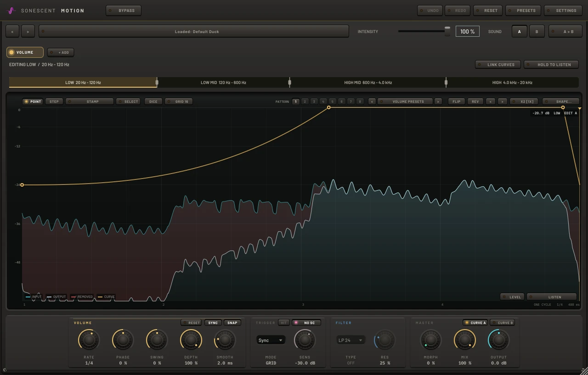Open Settings

tap(563, 11)
